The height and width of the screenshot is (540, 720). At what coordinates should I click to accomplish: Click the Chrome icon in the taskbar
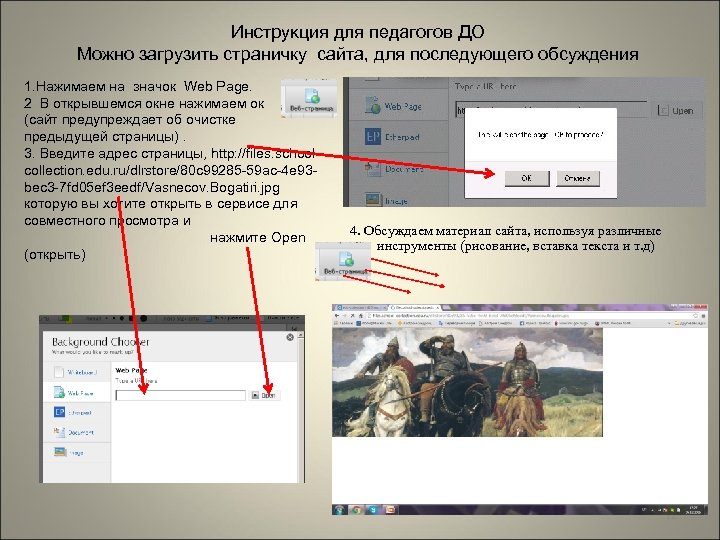(x=356, y=509)
